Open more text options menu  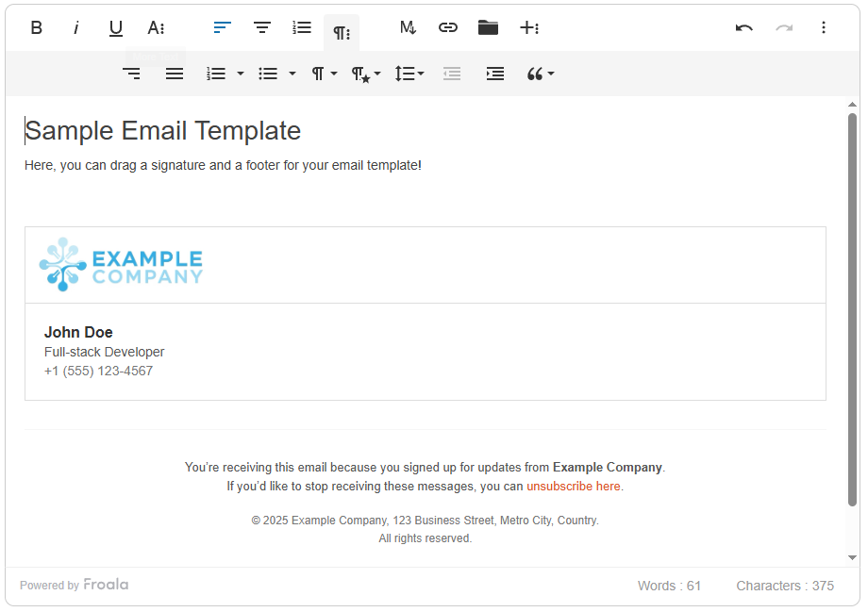coord(157,28)
